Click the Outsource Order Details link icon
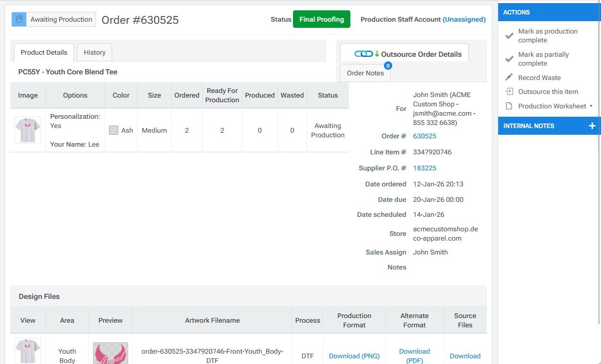The image size is (601, 364). (x=365, y=53)
